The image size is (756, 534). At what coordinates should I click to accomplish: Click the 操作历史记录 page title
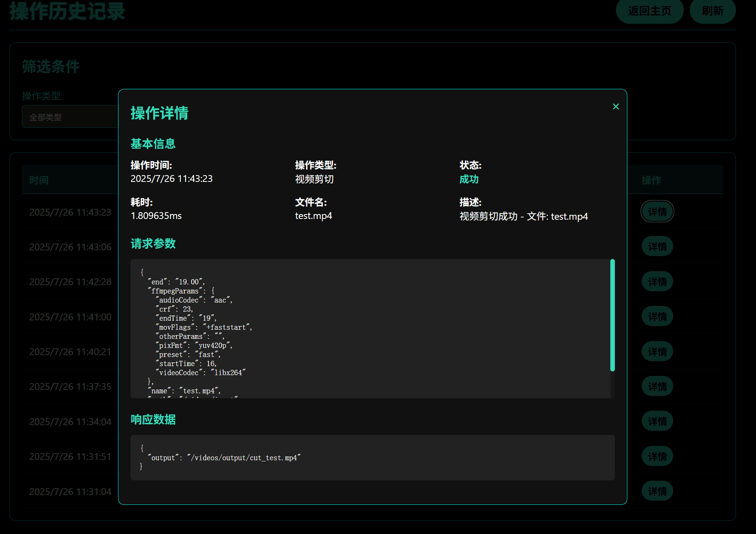click(x=67, y=11)
